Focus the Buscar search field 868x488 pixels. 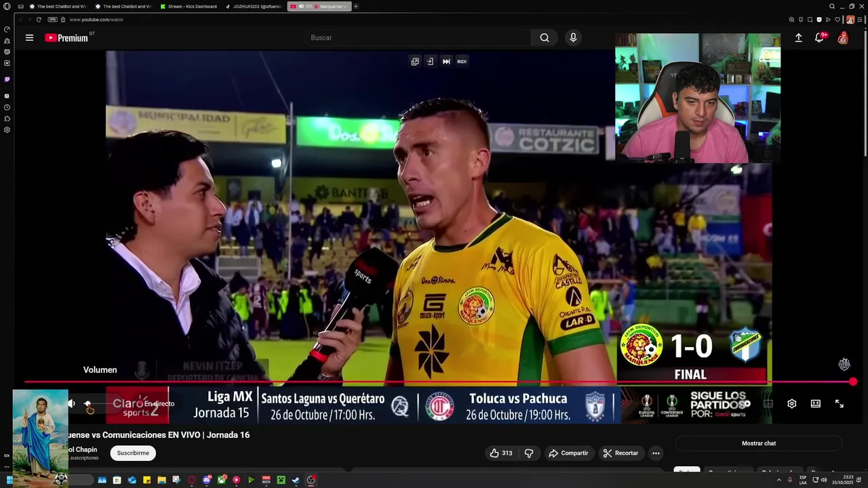coord(417,38)
